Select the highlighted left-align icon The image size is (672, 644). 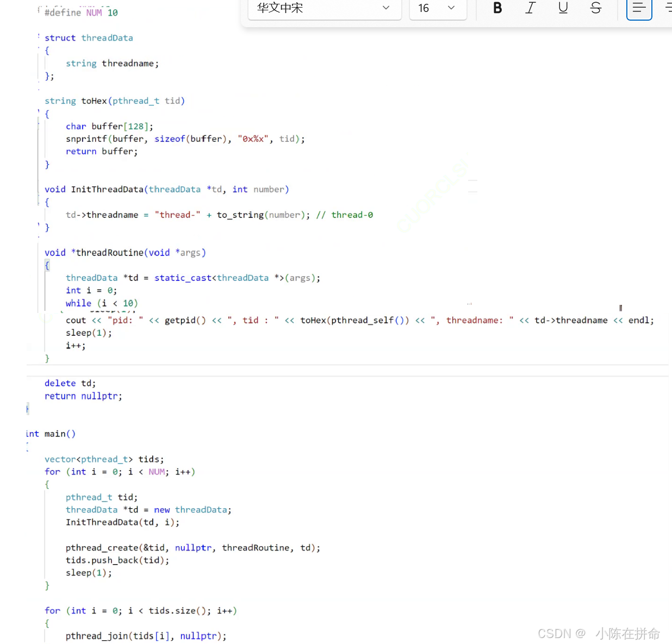[639, 8]
